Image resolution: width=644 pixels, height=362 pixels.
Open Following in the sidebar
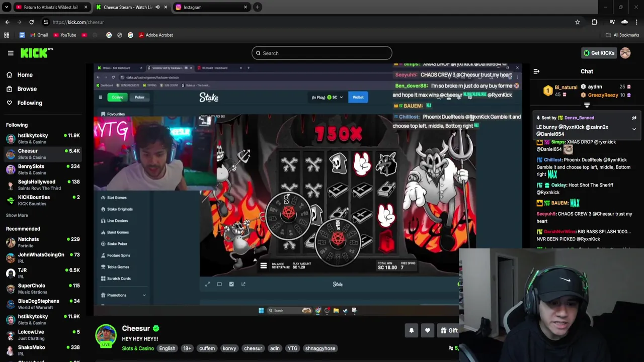click(29, 103)
